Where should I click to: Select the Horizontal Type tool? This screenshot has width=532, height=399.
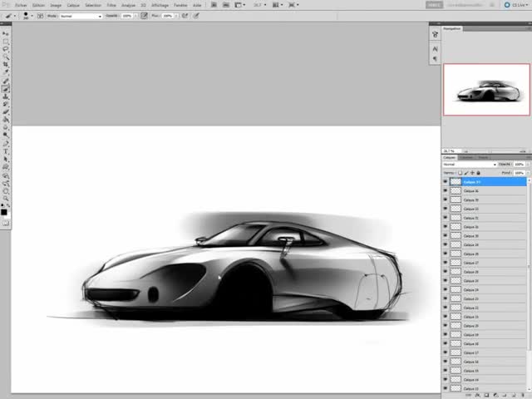[6, 151]
